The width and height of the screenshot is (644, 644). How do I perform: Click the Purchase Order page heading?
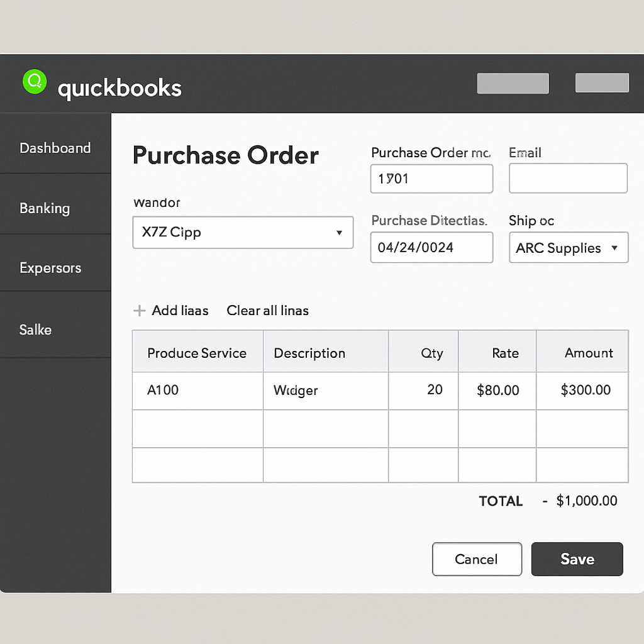226,155
